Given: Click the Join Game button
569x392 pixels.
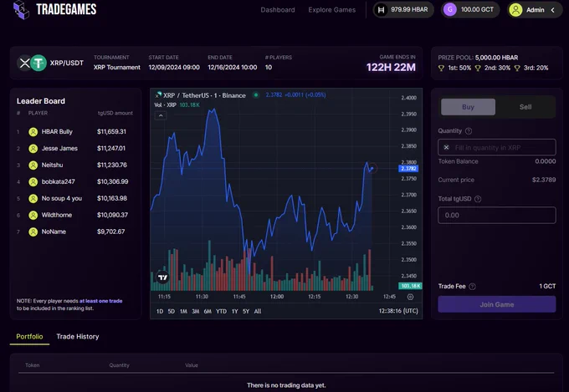Looking at the screenshot, I should [x=497, y=304].
